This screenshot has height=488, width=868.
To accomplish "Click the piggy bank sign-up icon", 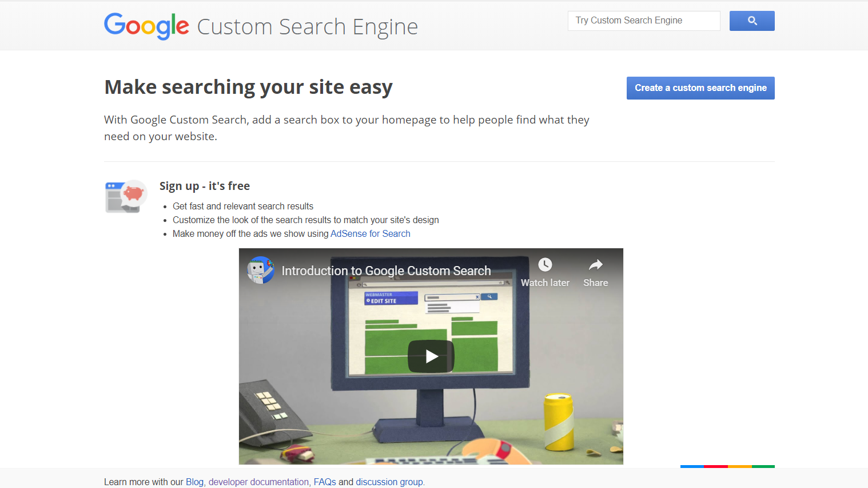I will coord(126,196).
